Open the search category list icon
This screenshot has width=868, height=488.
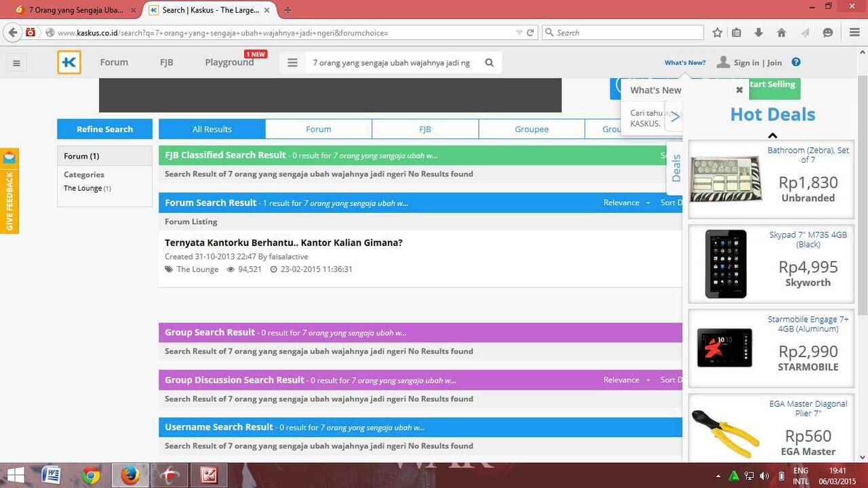(x=292, y=62)
